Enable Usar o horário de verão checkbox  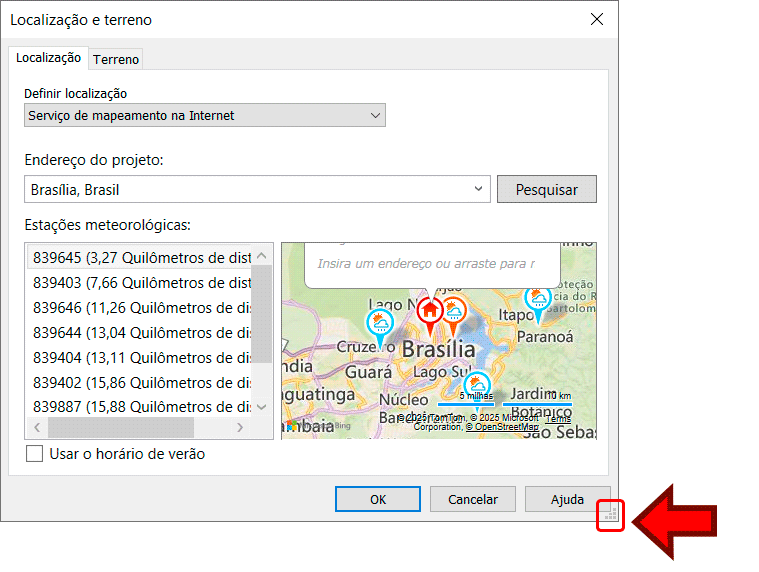(x=34, y=454)
